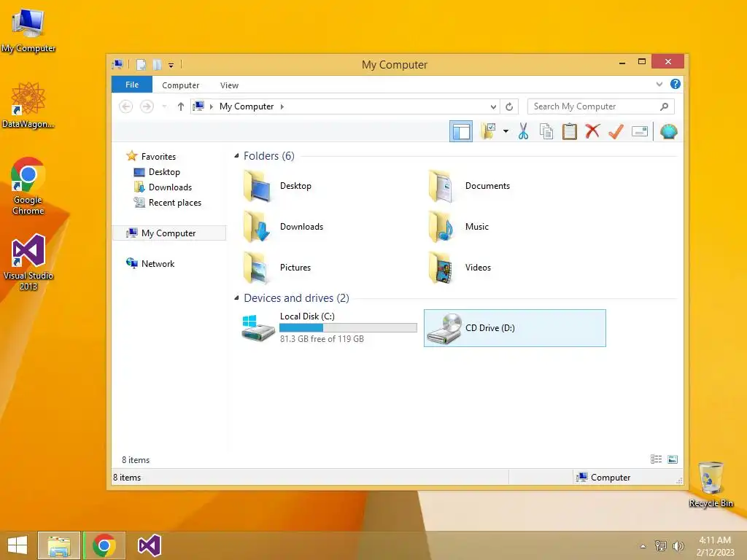This screenshot has width=747, height=560.
Task: Refresh the My Computer view
Action: tap(509, 106)
